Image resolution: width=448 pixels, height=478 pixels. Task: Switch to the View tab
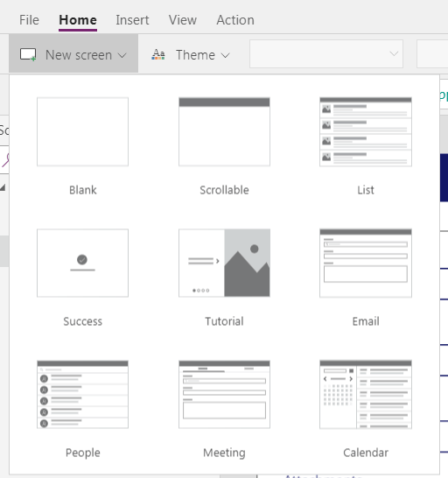point(183,20)
